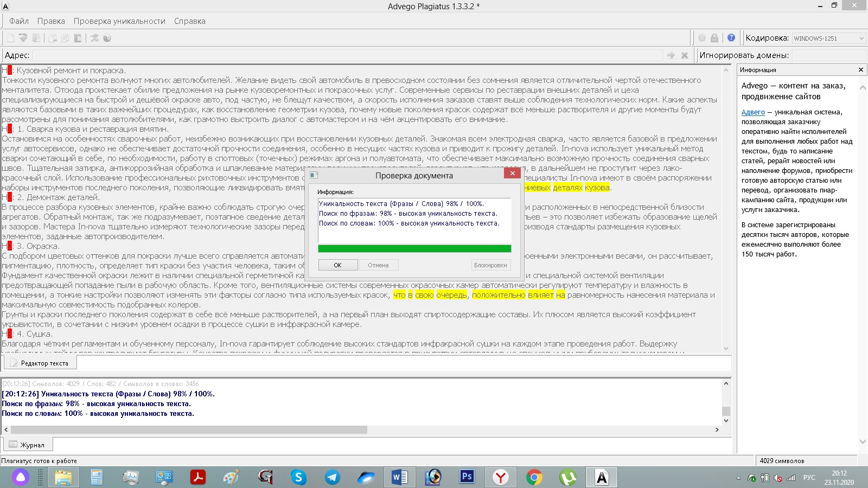Close the Информация side panel

(860, 70)
